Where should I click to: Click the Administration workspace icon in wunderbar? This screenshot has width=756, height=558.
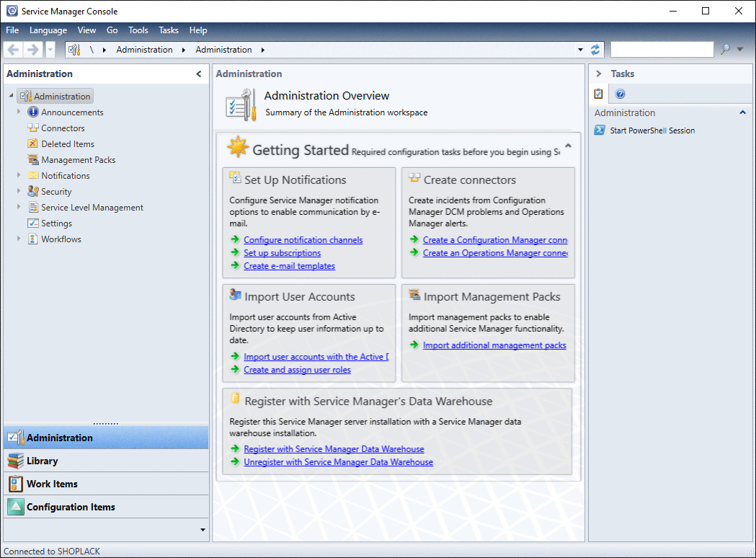coord(15,438)
